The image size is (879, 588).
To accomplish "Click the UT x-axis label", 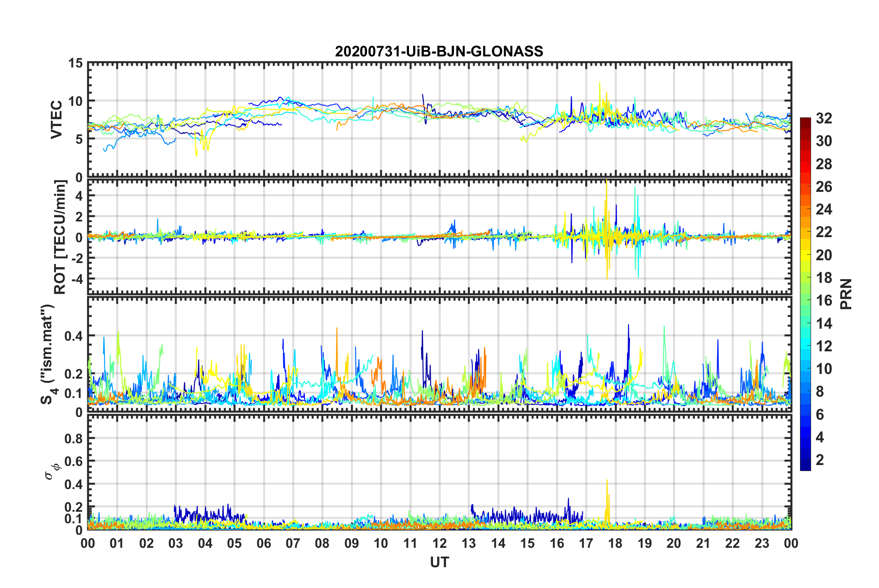I will point(439,562).
